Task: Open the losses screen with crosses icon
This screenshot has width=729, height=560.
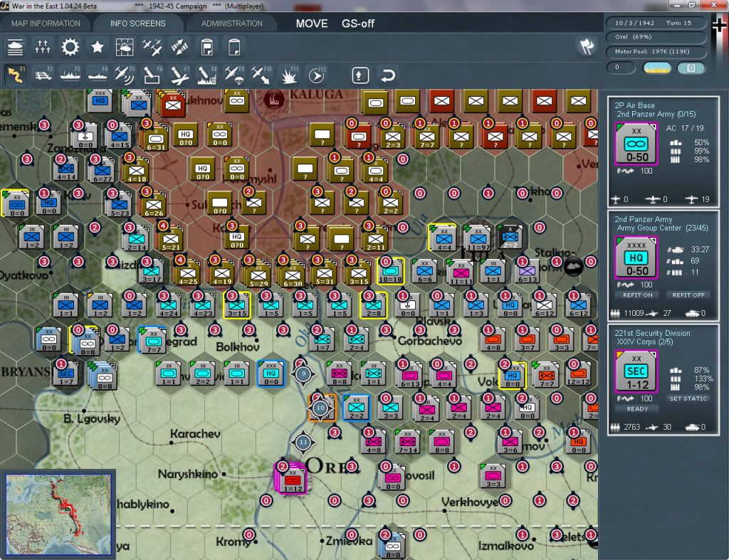Action: 42,47
